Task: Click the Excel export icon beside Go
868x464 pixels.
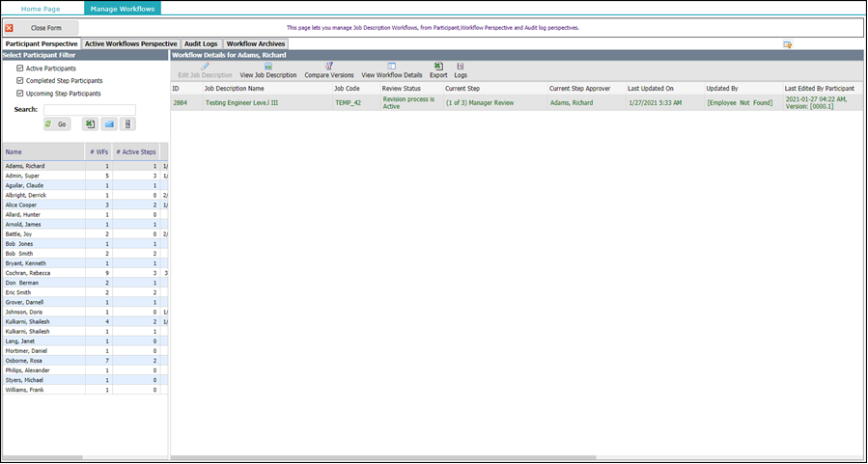Action: coord(90,124)
